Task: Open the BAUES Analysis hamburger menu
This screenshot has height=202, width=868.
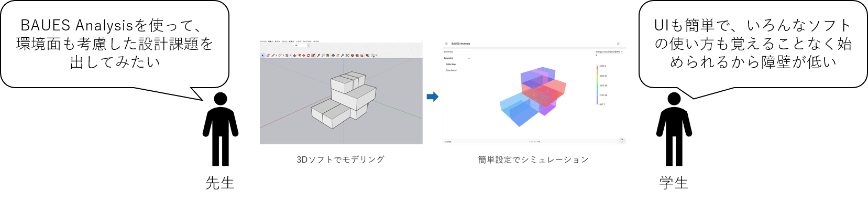Action: tap(446, 44)
